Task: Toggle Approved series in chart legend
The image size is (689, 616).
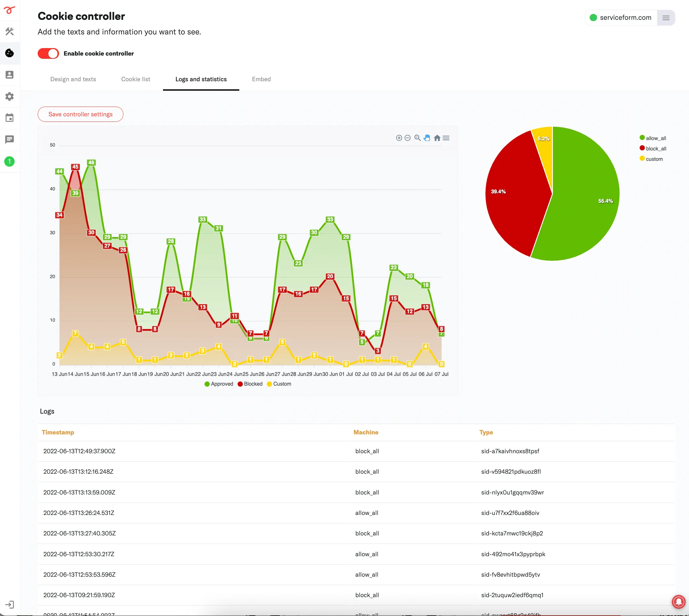Action: (219, 384)
